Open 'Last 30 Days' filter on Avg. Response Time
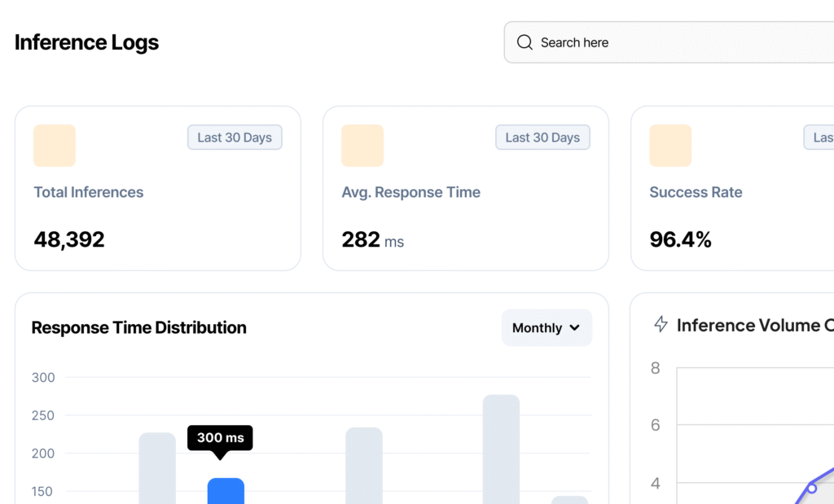The width and height of the screenshot is (834, 504). [x=542, y=138]
